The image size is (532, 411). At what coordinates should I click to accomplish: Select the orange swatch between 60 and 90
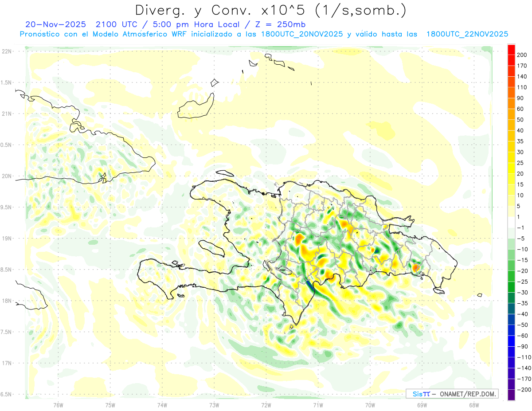(511, 104)
